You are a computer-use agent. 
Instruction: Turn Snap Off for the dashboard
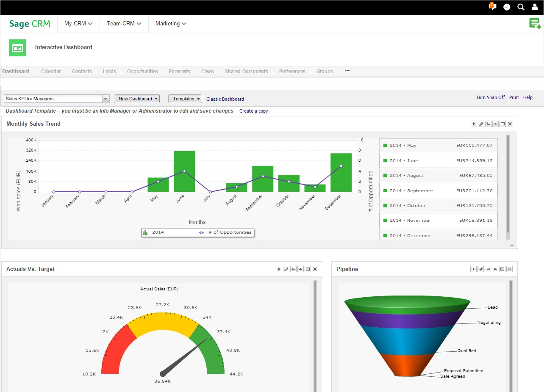[x=490, y=97]
